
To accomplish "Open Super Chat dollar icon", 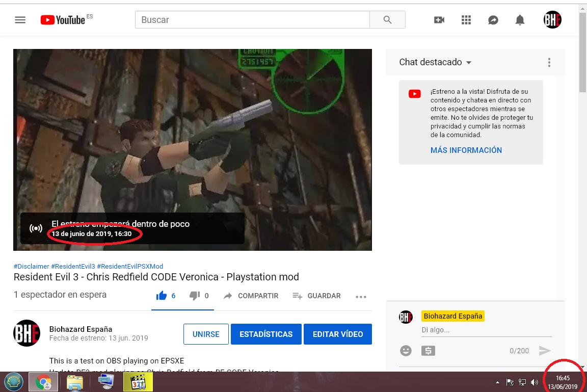I will tap(428, 351).
